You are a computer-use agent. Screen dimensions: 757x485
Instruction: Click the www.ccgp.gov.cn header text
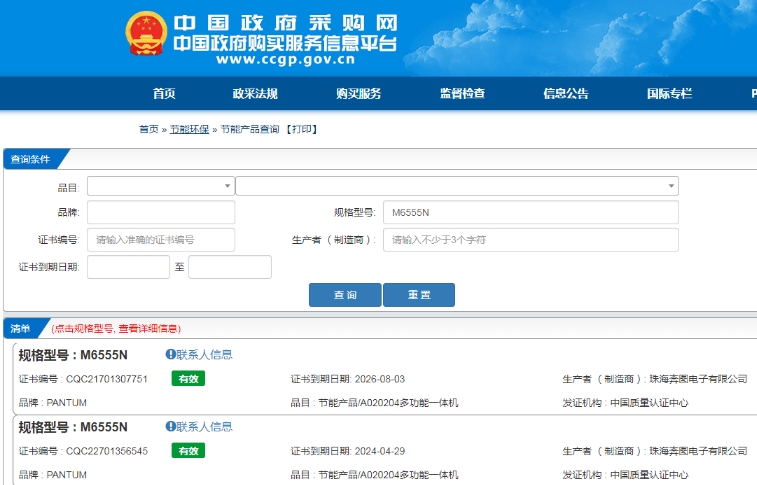coord(286,60)
